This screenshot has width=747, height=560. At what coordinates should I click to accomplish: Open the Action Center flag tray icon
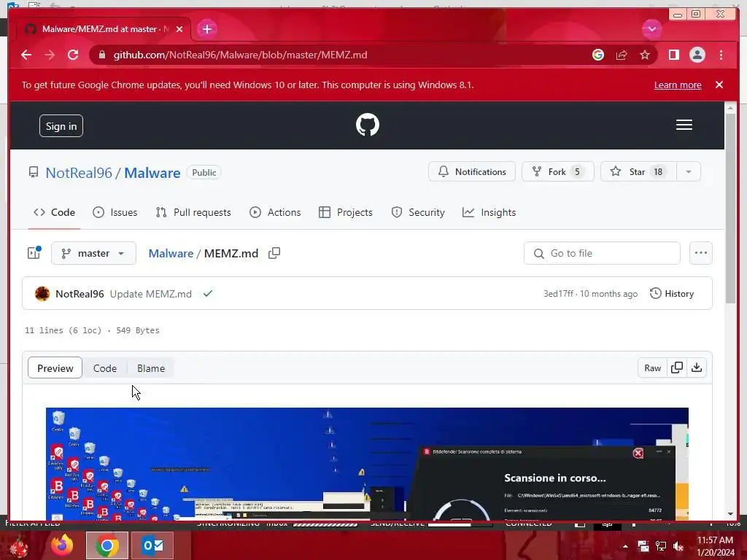(x=643, y=546)
